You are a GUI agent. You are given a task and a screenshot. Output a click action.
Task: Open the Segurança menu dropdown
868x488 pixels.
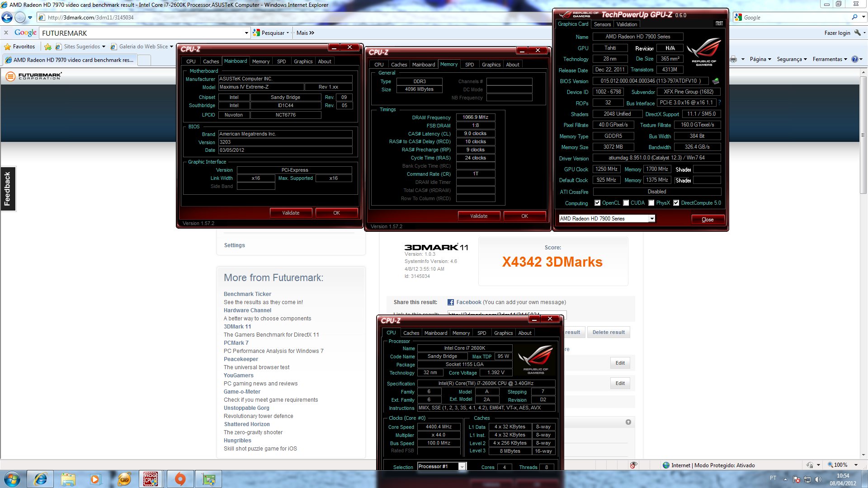[792, 59]
